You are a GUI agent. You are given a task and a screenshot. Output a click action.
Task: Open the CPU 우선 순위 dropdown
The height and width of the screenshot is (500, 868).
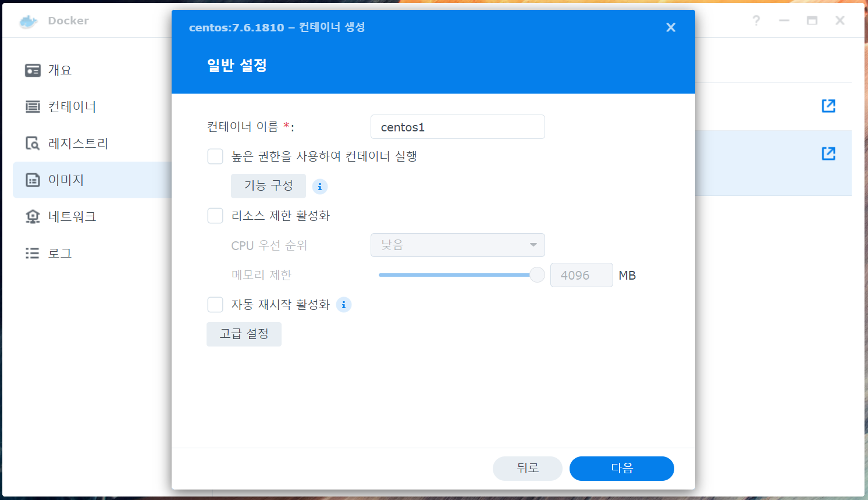pyautogui.click(x=458, y=245)
